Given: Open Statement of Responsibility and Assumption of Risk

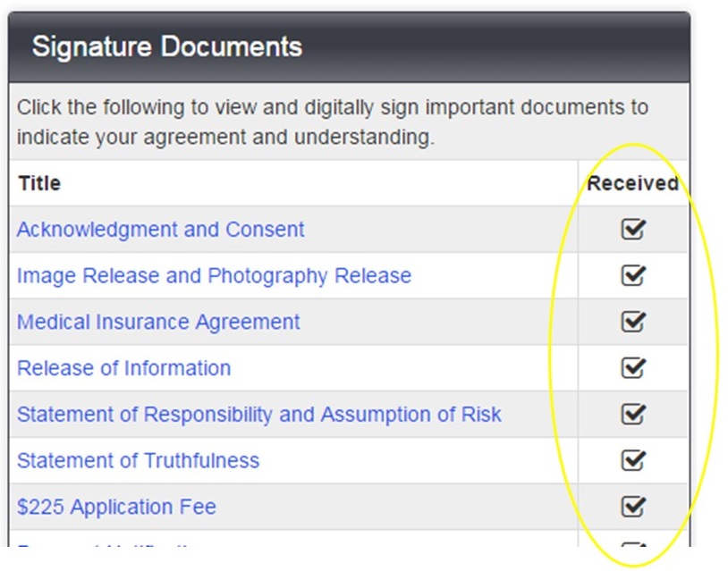Looking at the screenshot, I should (x=258, y=415).
